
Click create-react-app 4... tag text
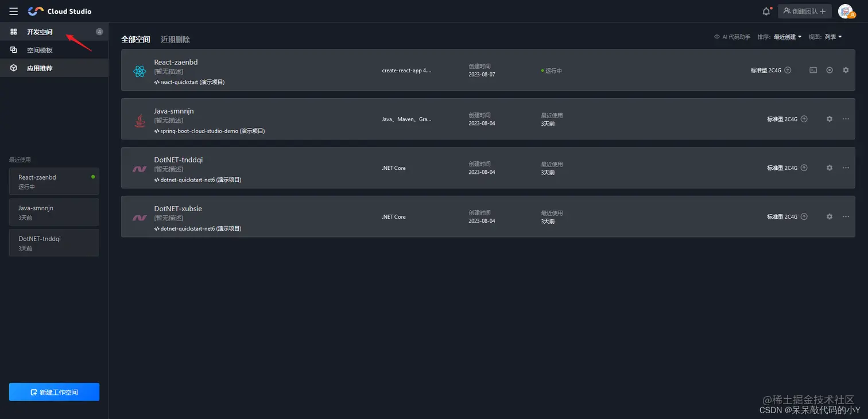(x=406, y=71)
